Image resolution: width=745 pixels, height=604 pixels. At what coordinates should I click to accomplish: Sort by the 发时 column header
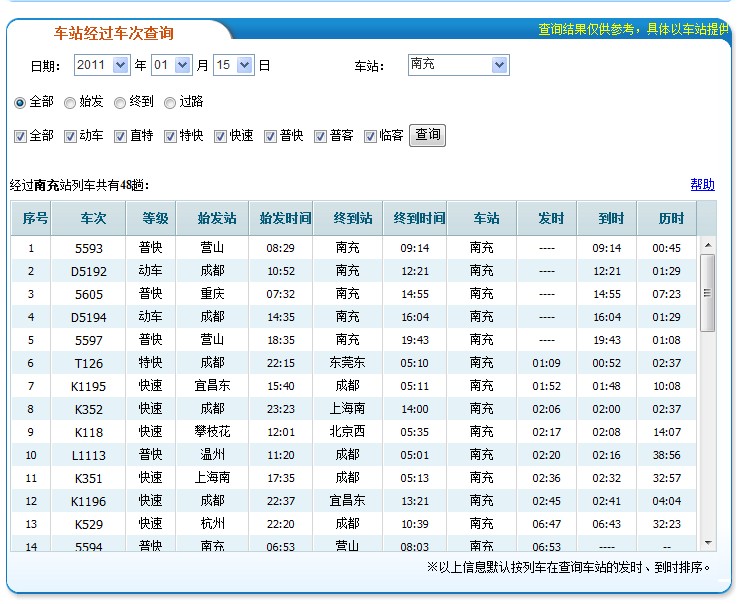[546, 218]
